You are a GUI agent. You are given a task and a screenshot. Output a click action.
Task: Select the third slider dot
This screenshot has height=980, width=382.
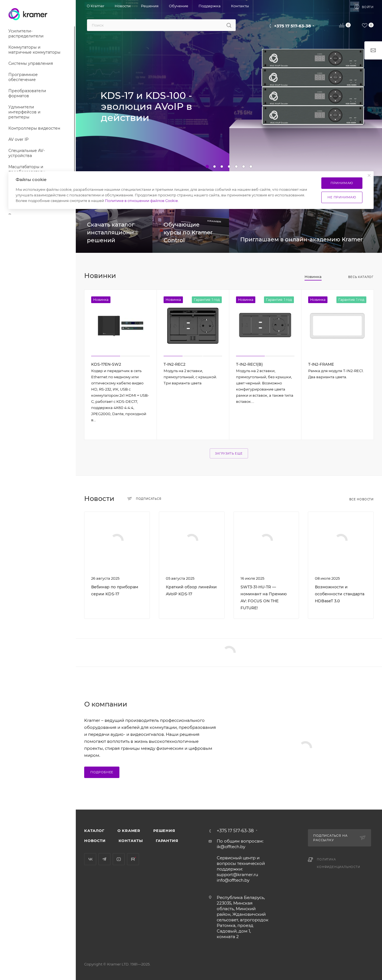(x=222, y=166)
